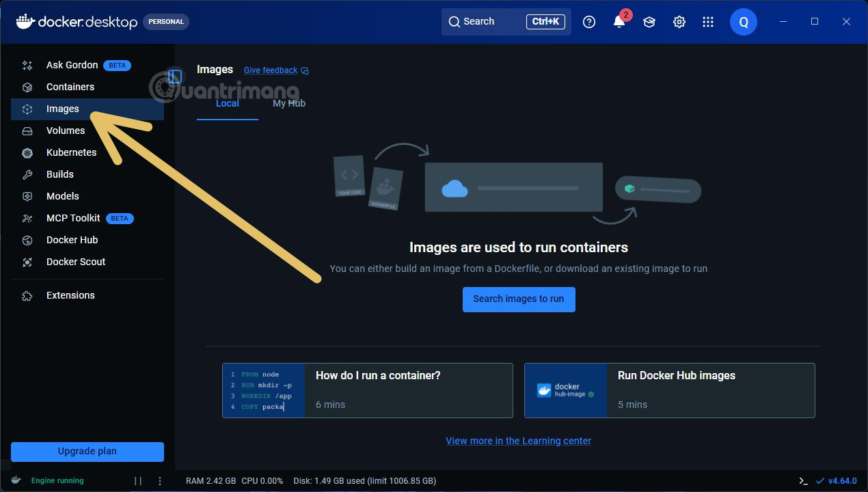Viewport: 868px width, 492px height.
Task: Switch to the Local tab
Action: (x=228, y=104)
